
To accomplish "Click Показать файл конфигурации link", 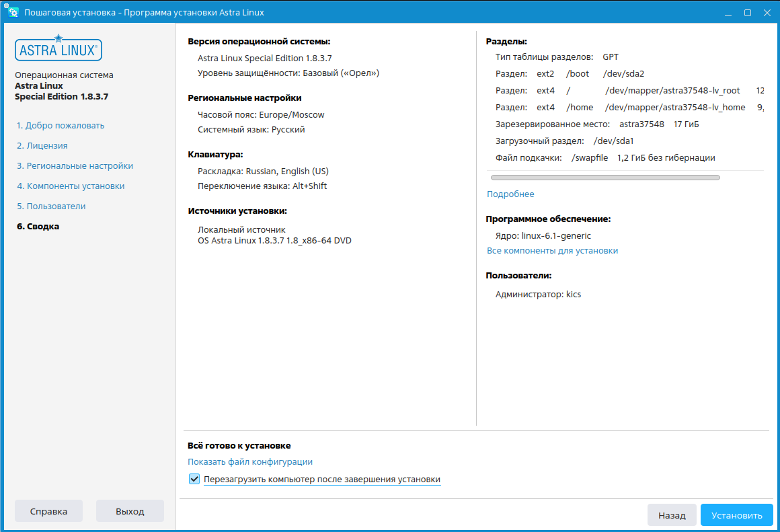I will point(250,462).
